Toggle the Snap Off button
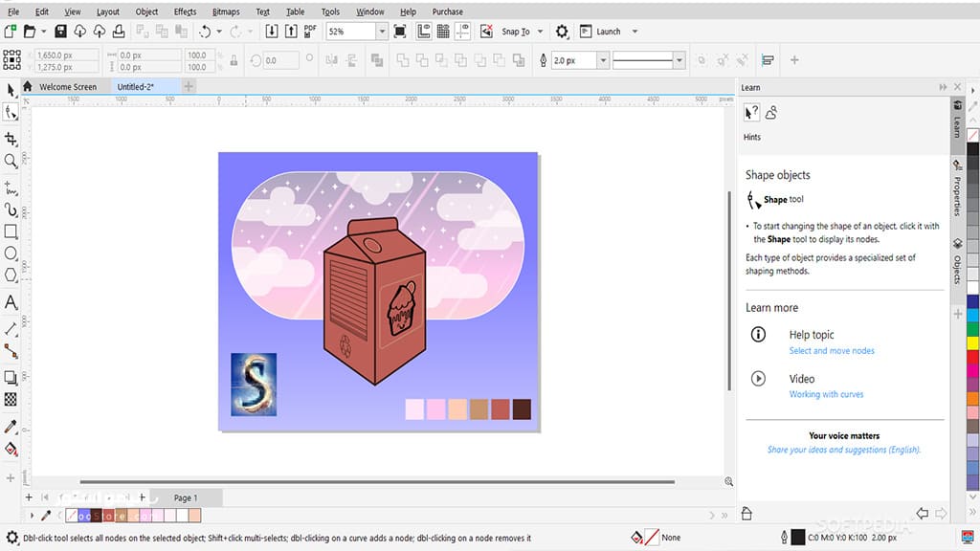Viewport: 980px width, 551px height. click(486, 32)
